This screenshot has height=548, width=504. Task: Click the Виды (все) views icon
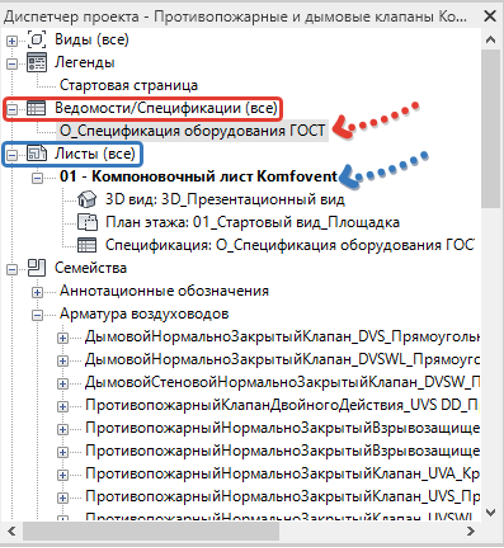(x=37, y=39)
